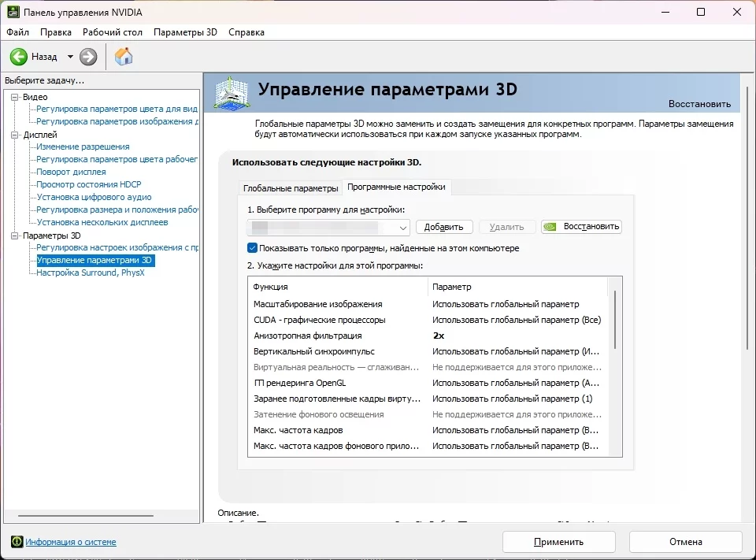
Task: Collapse the Дисплей tree node
Action: 14,135
